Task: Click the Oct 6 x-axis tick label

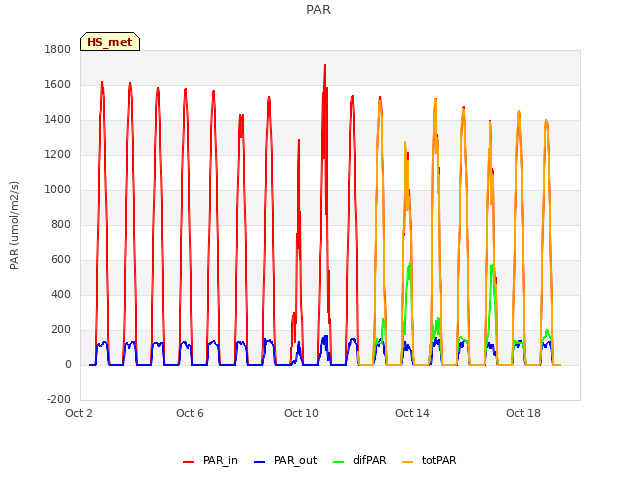Action: pyautogui.click(x=190, y=413)
